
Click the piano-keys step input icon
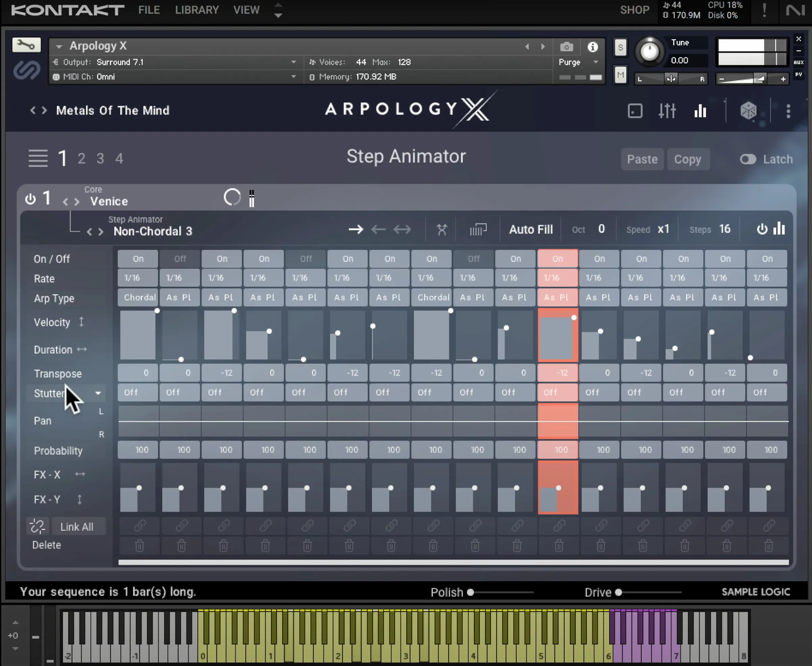click(x=478, y=230)
